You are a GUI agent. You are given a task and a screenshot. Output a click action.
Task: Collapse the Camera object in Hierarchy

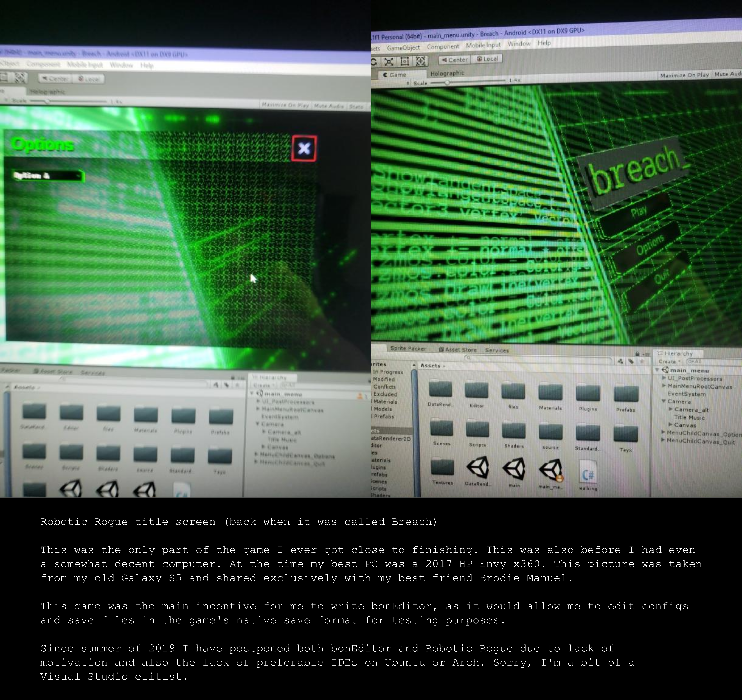click(x=664, y=401)
